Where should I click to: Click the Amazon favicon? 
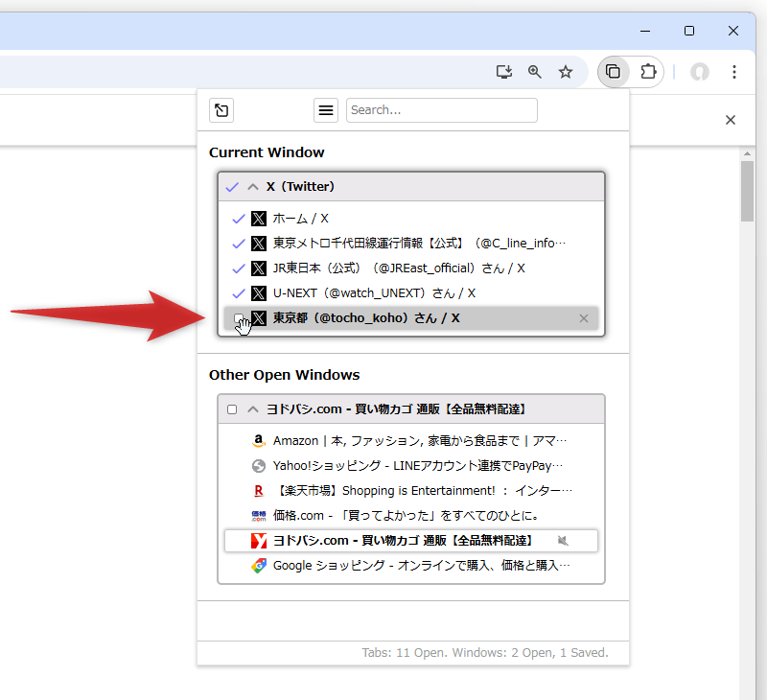coord(259,441)
